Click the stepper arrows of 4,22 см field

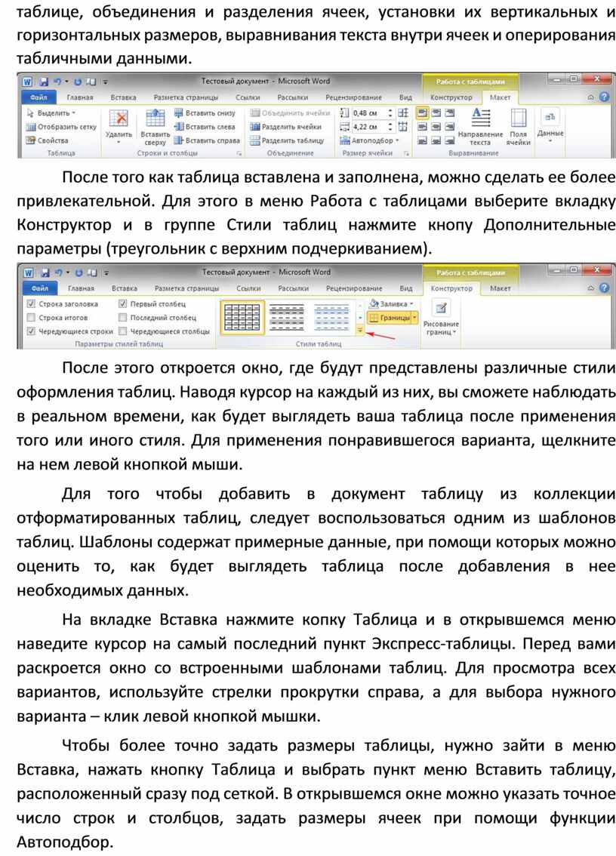tap(390, 127)
